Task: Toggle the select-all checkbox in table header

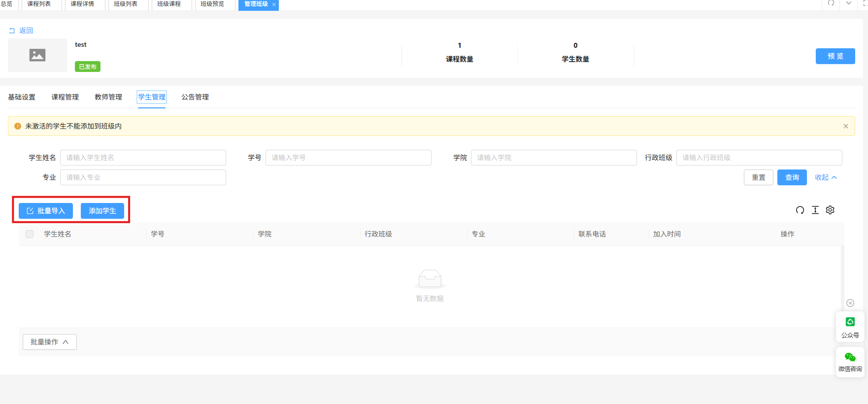Action: tap(30, 234)
